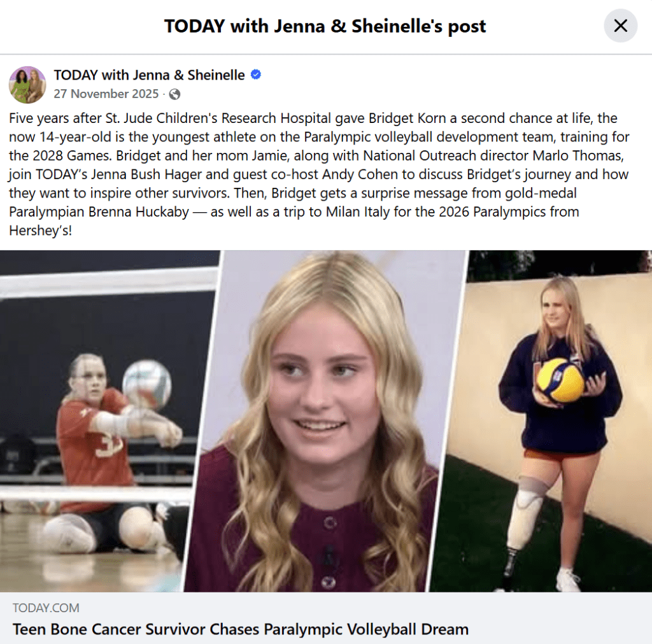
Task: Click the public globe audience icon
Action: [x=174, y=94]
